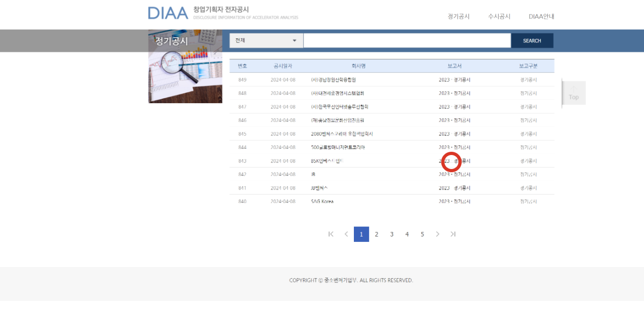Open the DIAA안내 menu
The height and width of the screenshot is (324, 644).
541,16
